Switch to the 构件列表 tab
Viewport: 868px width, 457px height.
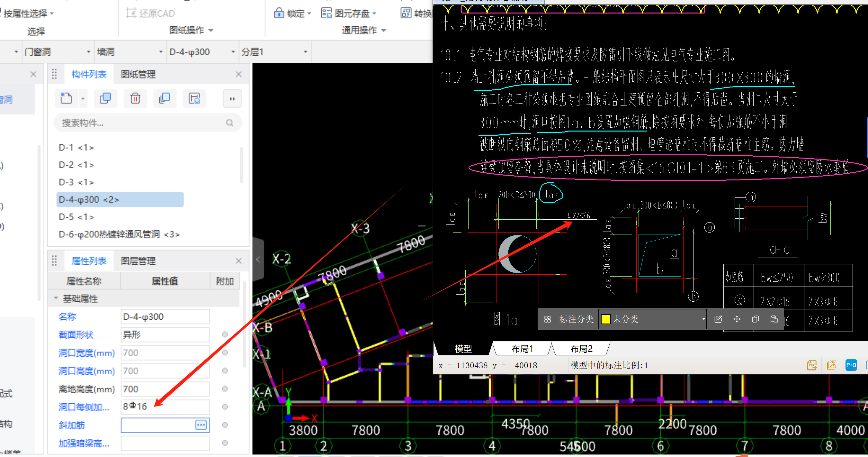[89, 74]
